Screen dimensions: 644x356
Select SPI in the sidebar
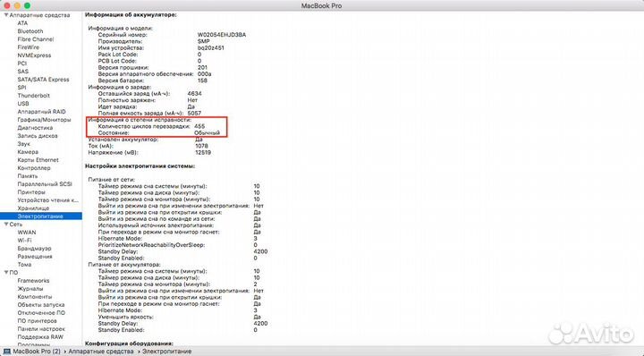pyautogui.click(x=21, y=88)
